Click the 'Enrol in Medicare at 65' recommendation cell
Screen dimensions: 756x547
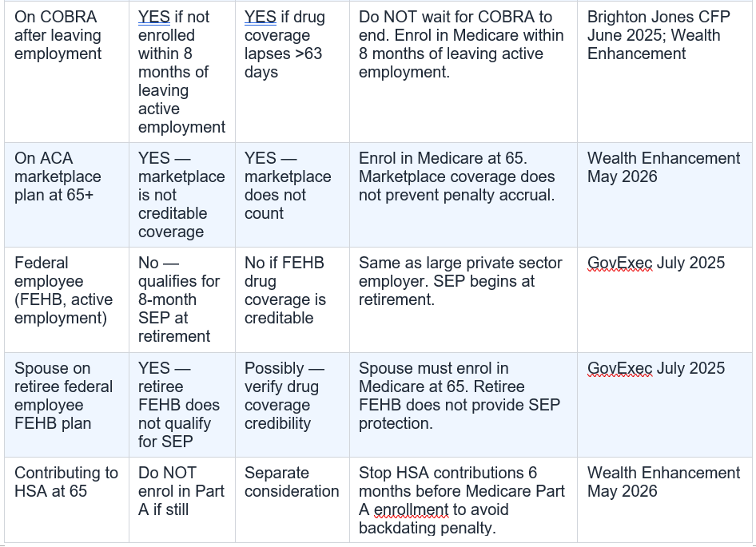[464, 195]
